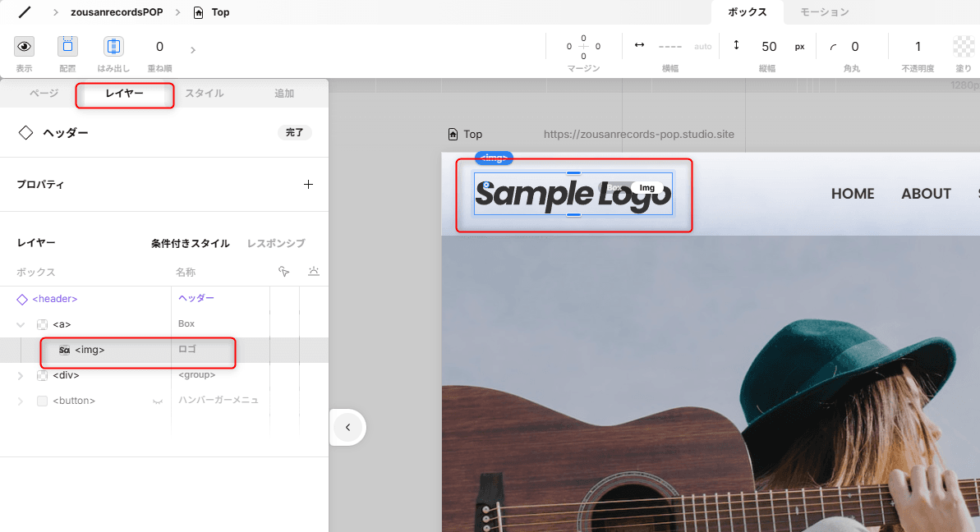Viewport: 980px width, 532px height.
Task: Click the 完了 button
Action: point(294,132)
